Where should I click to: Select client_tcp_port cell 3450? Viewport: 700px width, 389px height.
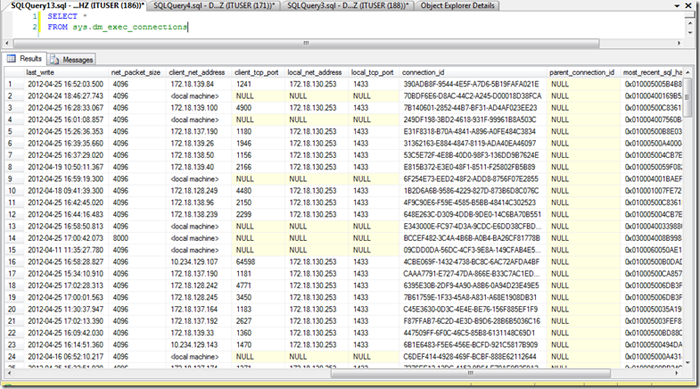point(258,297)
